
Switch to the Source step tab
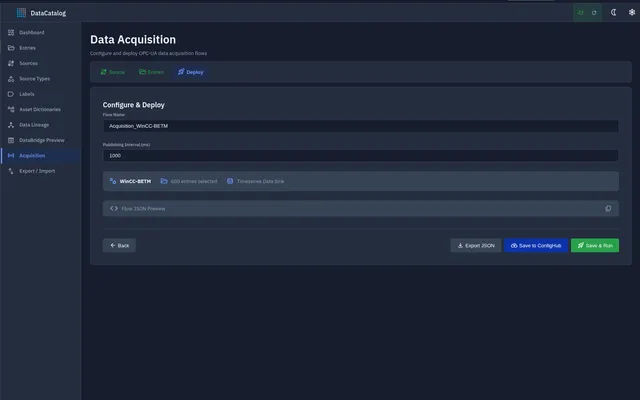point(113,72)
